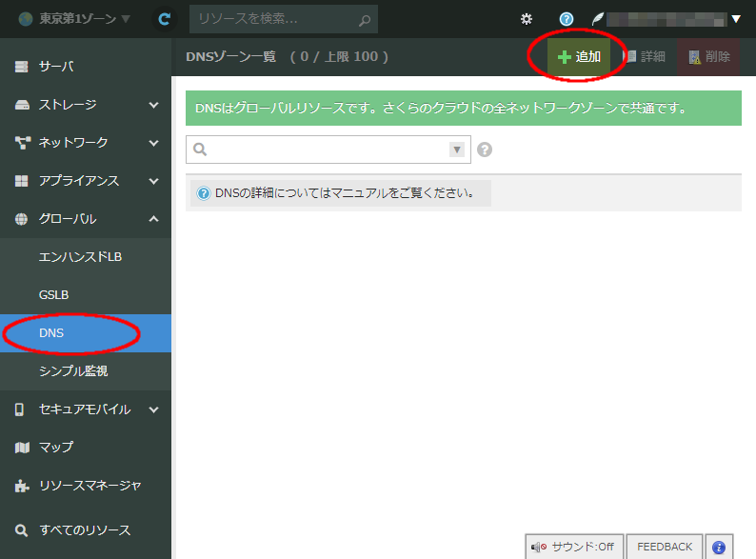Open the settings gear icon
This screenshot has width=756, height=559.
527,19
